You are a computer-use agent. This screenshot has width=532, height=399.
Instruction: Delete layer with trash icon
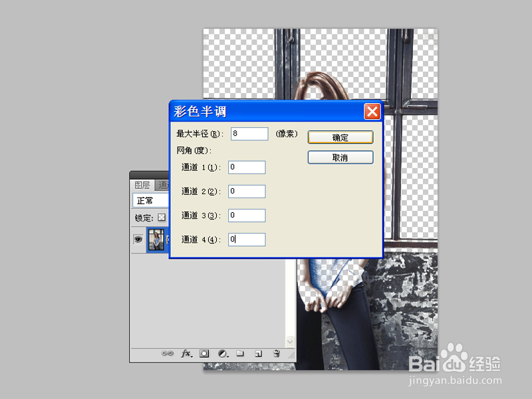(x=277, y=354)
